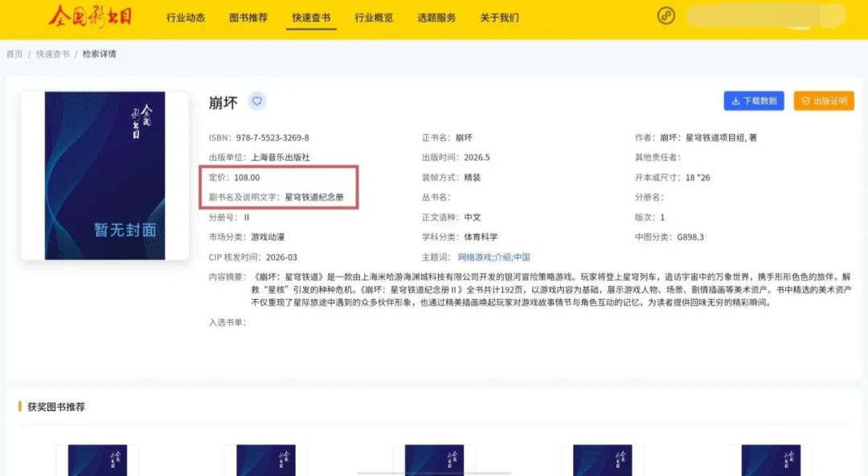Click the book title 崩坏 heading

pos(223,102)
